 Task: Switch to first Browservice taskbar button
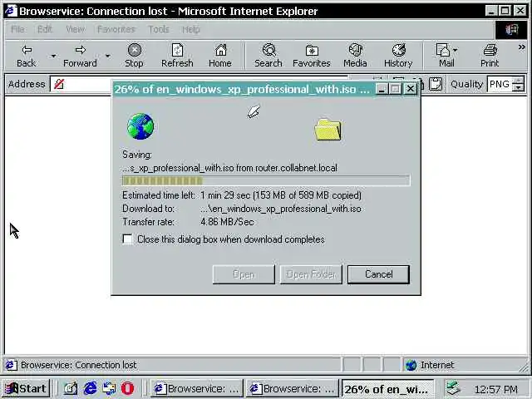tap(196, 388)
